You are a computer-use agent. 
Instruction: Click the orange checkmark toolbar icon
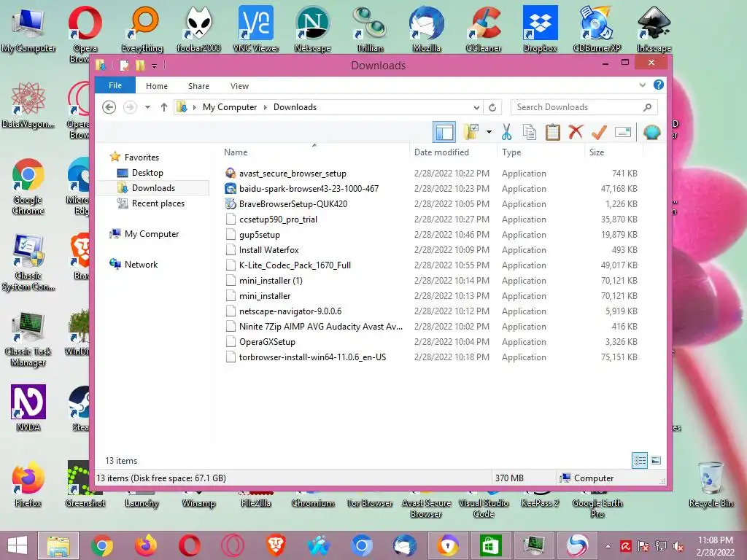coord(600,131)
